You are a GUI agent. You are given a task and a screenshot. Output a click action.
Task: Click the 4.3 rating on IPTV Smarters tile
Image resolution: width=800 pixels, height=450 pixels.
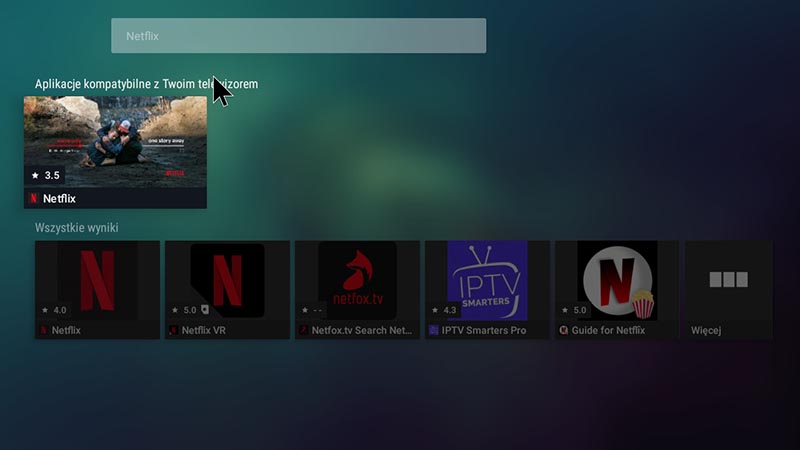[x=444, y=310]
